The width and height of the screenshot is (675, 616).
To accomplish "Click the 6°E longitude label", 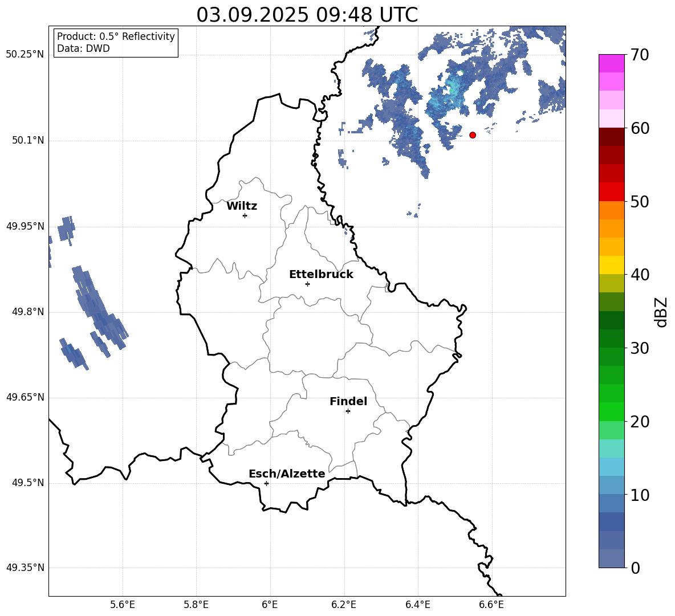I will [x=270, y=605].
